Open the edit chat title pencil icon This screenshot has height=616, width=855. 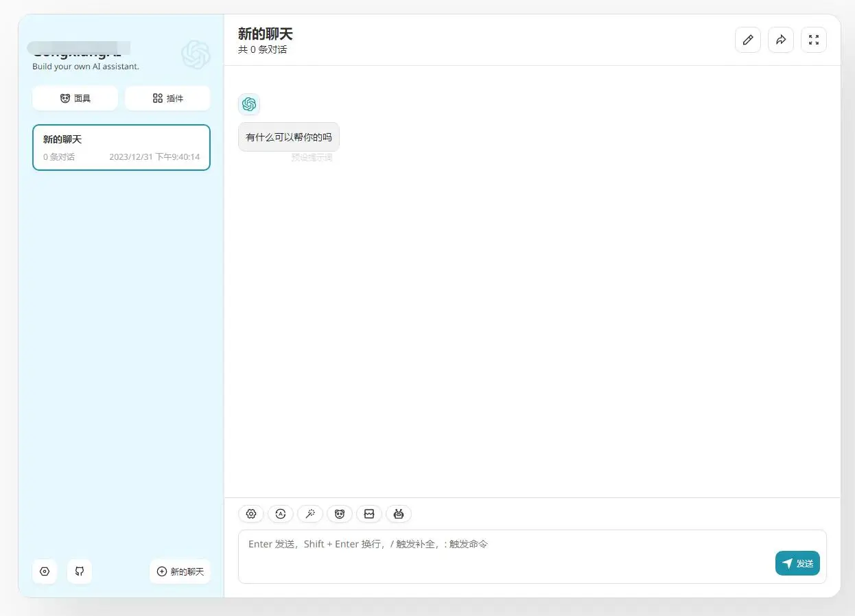pyautogui.click(x=748, y=40)
